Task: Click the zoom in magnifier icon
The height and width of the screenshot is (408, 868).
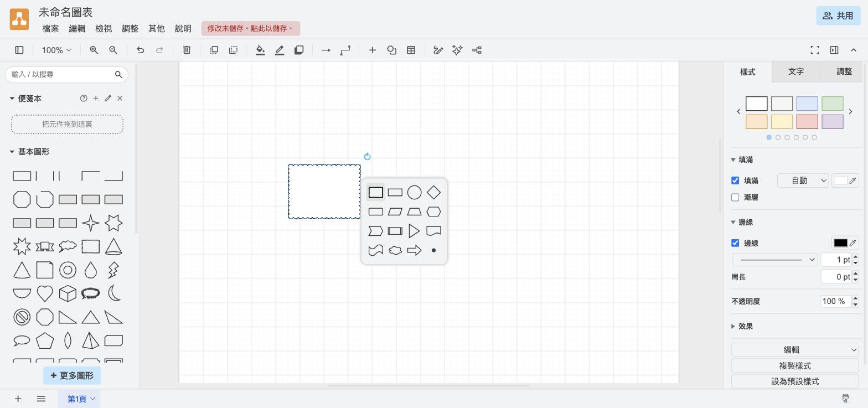Action: click(94, 50)
